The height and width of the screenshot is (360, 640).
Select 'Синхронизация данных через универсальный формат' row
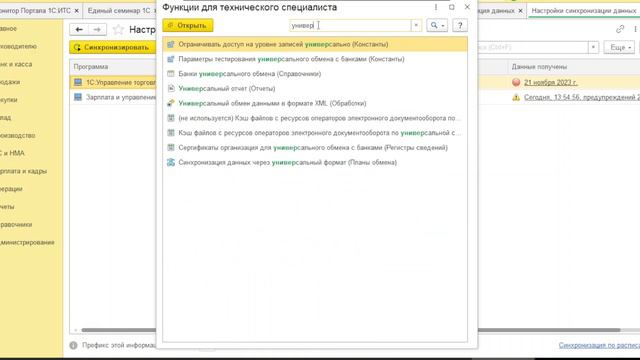coord(315,162)
